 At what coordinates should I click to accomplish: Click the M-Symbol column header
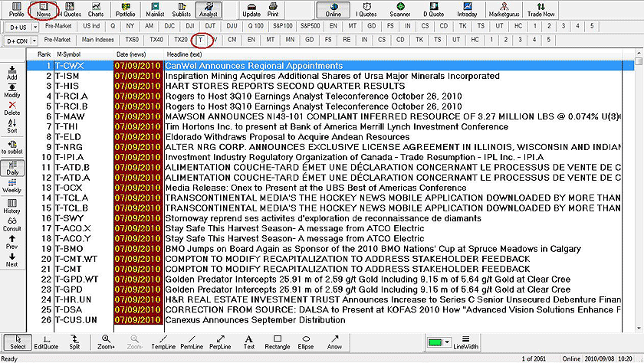[x=68, y=54]
